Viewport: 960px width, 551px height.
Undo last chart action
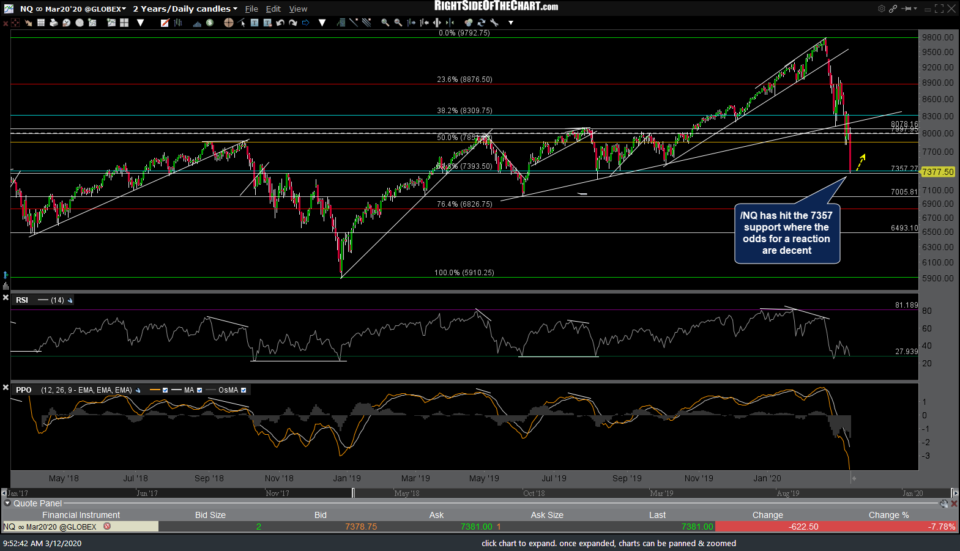click(x=280, y=23)
